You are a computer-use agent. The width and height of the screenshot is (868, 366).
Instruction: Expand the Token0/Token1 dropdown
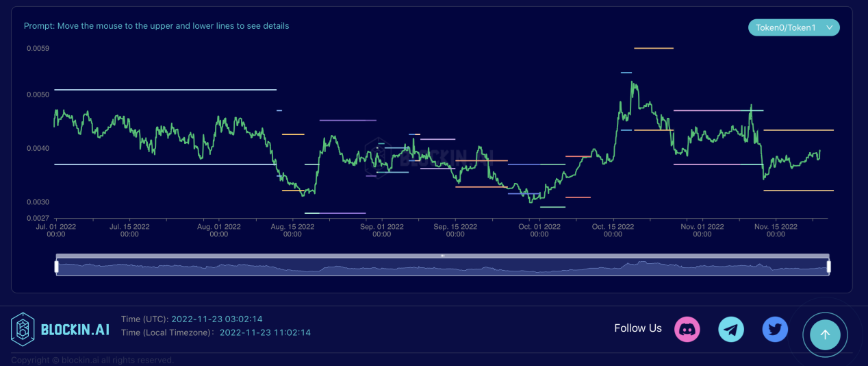coord(793,27)
